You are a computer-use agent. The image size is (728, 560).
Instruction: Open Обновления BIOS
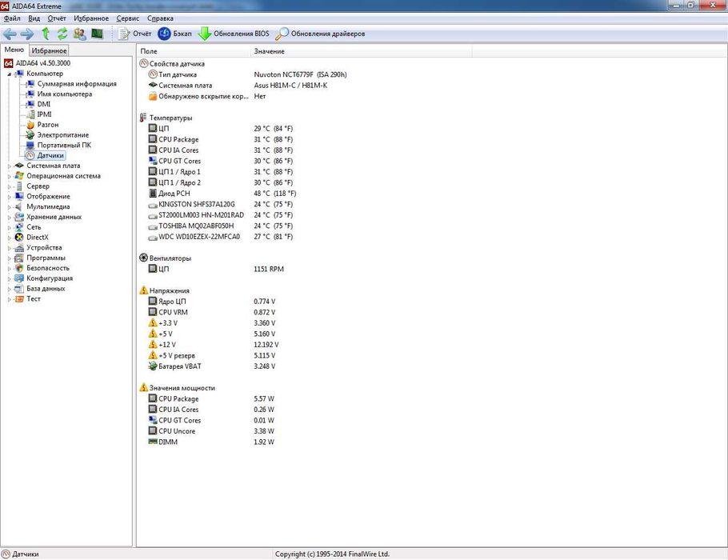pyautogui.click(x=234, y=34)
